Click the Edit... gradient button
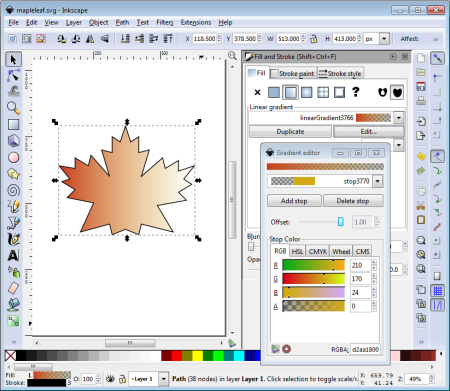The image size is (450, 391). click(x=369, y=131)
